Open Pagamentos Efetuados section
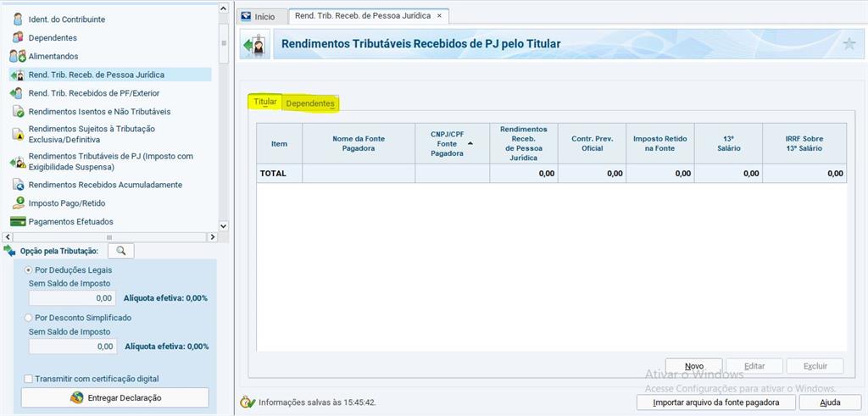Image resolution: width=868 pixels, height=416 pixels. (71, 221)
